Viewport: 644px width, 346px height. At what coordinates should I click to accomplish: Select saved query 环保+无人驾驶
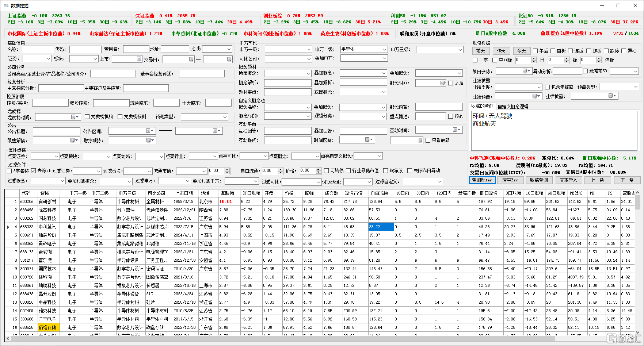(492, 116)
